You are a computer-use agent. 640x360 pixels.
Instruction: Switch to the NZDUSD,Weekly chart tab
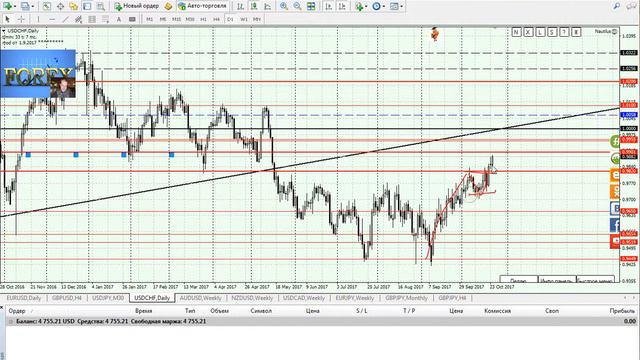pyautogui.click(x=252, y=298)
